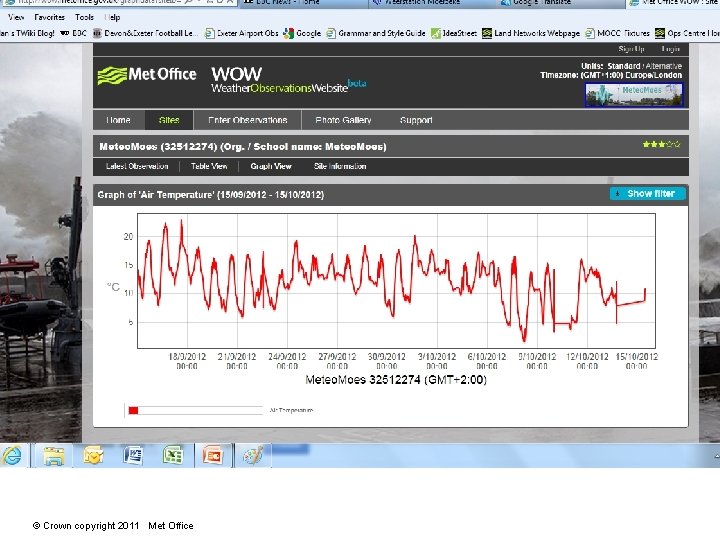Switch to Table View
The width and height of the screenshot is (720, 540).
209,166
